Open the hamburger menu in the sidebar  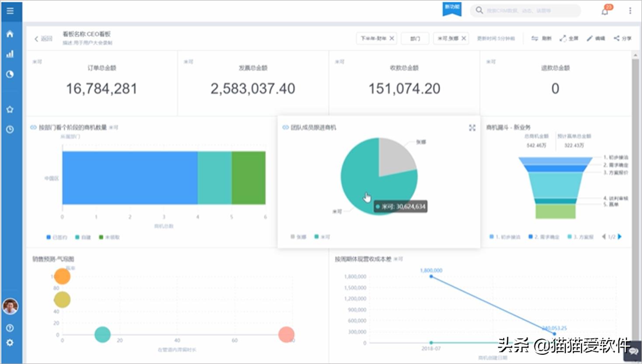[x=10, y=11]
